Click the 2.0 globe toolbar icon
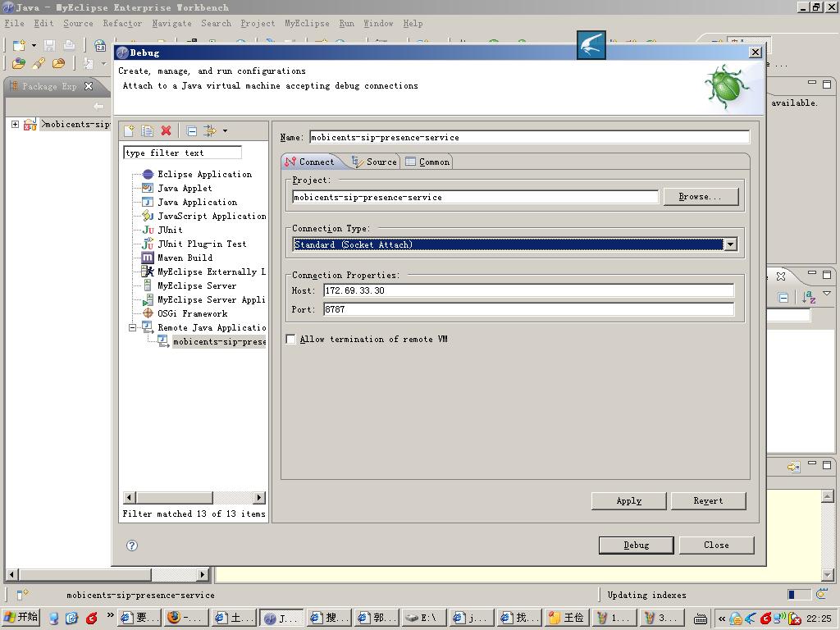Screen dimensions: 840x630 [99, 46]
